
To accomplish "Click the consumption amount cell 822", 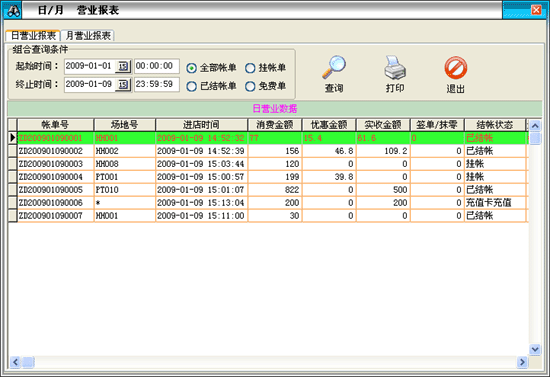I will tap(275, 190).
